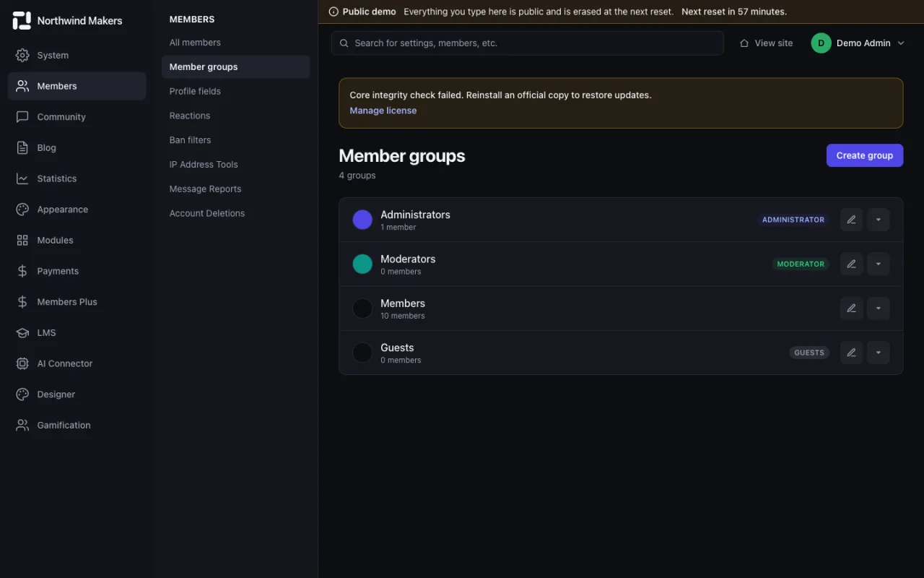Click the AI Connector chip icon
The width and height of the screenshot is (924, 578).
pyautogui.click(x=22, y=363)
